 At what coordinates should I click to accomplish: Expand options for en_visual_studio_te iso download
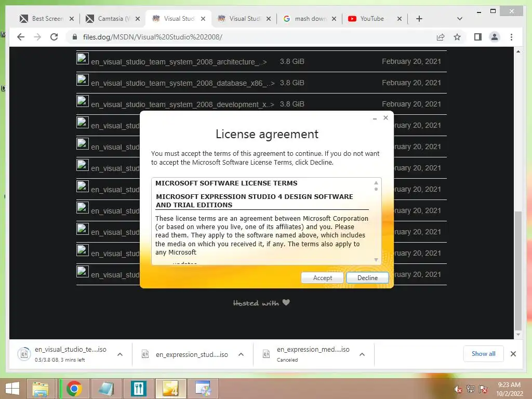pos(120,354)
